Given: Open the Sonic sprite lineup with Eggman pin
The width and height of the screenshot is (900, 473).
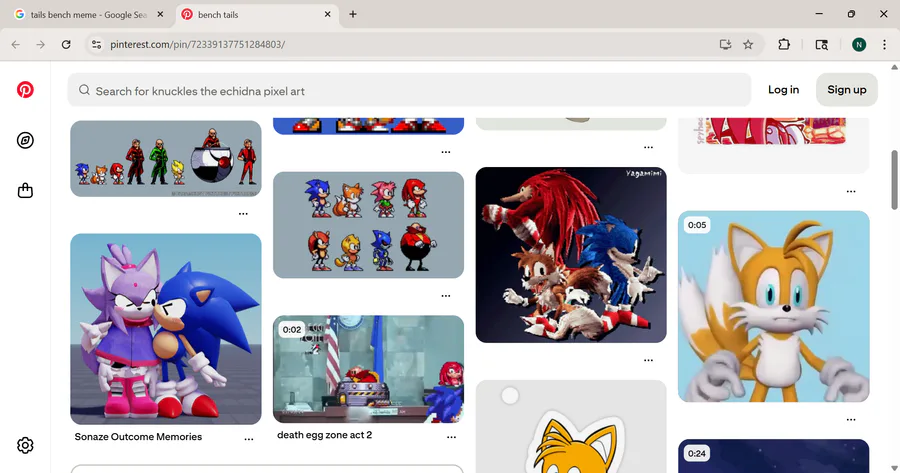Looking at the screenshot, I should coord(166,158).
